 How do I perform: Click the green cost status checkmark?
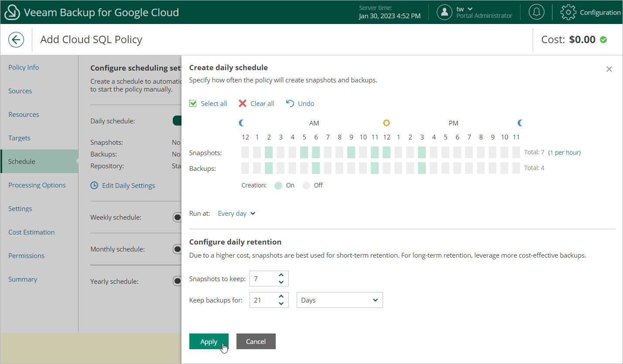[603, 40]
